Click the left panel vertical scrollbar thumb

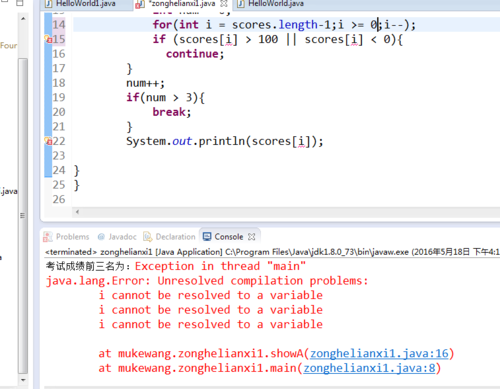pos(23,216)
